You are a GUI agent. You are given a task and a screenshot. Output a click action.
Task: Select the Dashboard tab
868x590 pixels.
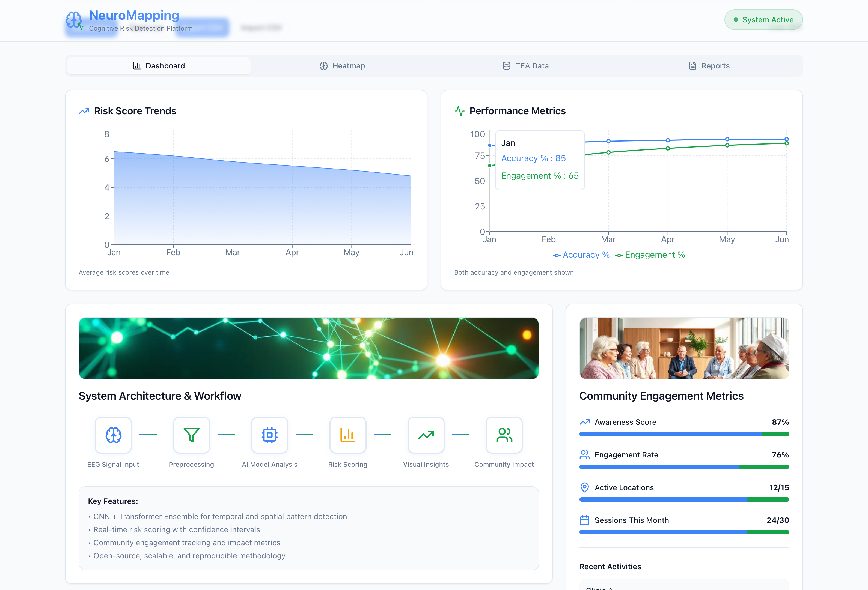[x=159, y=66]
